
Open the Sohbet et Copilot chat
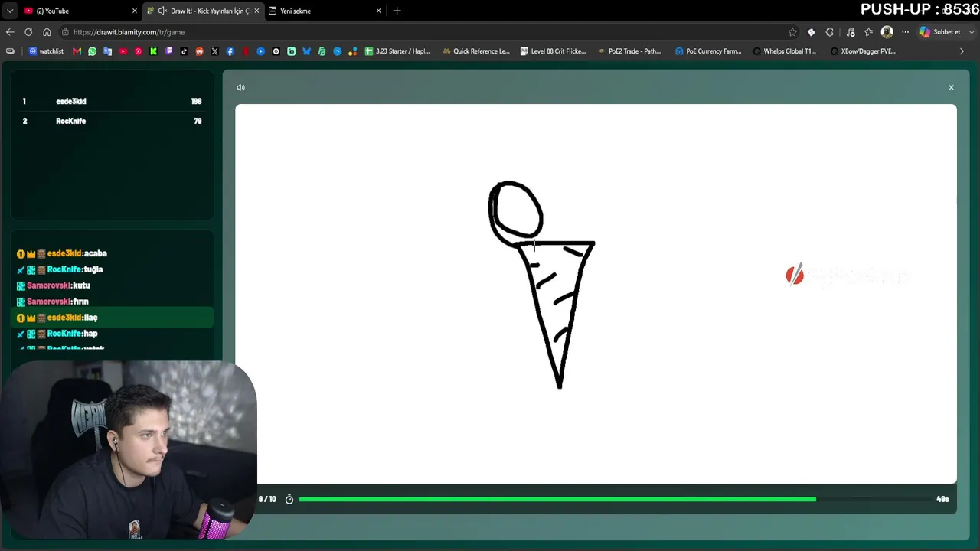(x=940, y=32)
